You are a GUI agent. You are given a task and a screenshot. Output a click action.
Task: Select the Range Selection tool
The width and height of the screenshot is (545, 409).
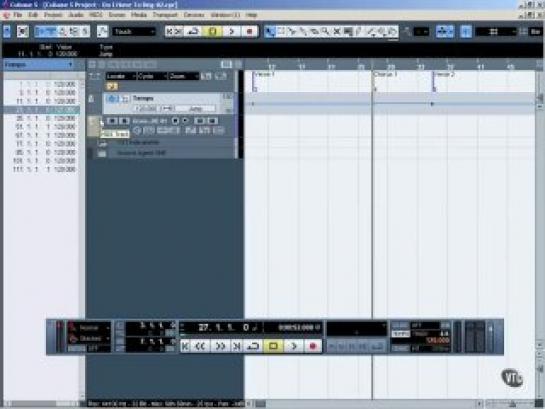coord(281,32)
